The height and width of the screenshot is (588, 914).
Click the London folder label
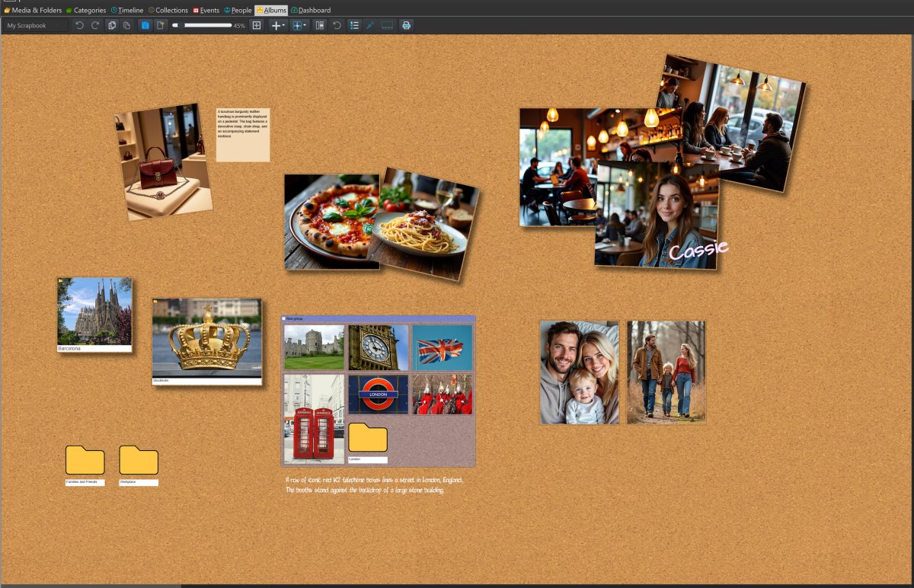click(368, 460)
